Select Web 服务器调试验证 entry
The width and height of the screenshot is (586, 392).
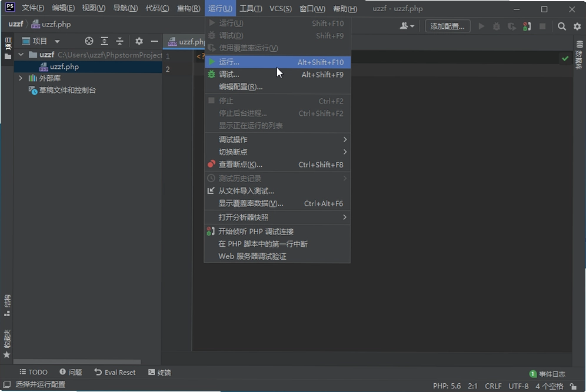click(277, 256)
